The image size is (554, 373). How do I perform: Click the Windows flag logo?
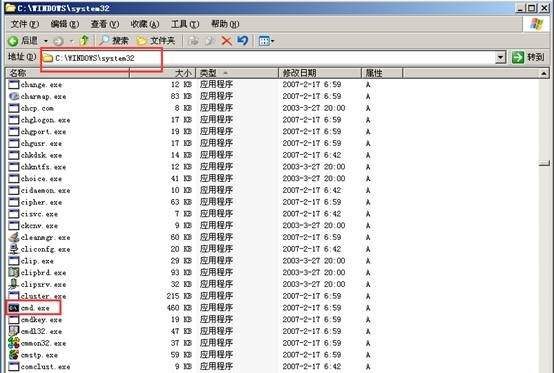tap(537, 24)
